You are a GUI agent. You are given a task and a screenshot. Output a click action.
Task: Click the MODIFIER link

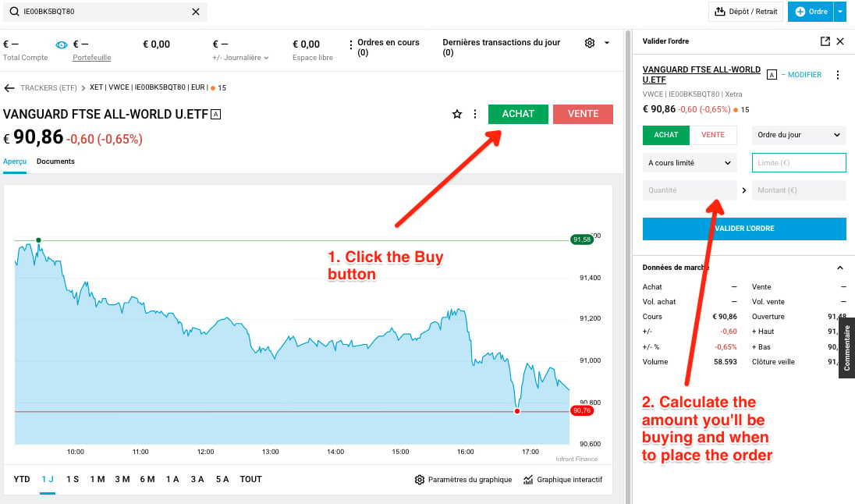tap(804, 75)
